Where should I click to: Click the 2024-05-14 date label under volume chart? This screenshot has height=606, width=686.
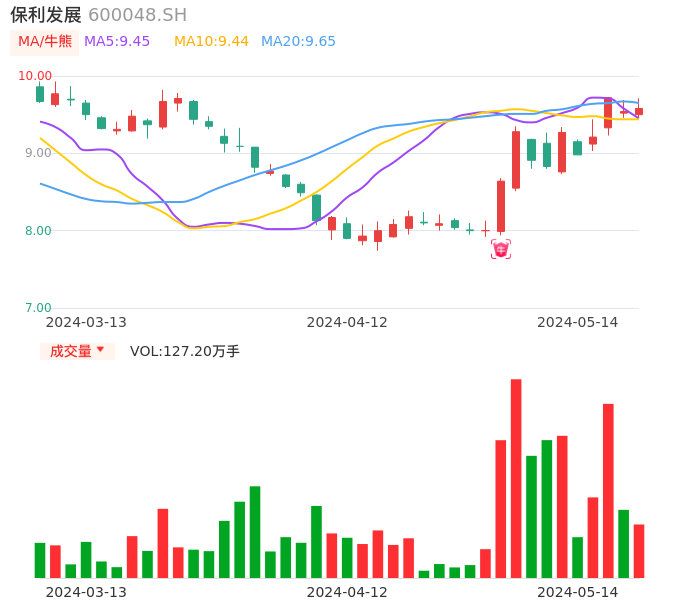coord(578,592)
